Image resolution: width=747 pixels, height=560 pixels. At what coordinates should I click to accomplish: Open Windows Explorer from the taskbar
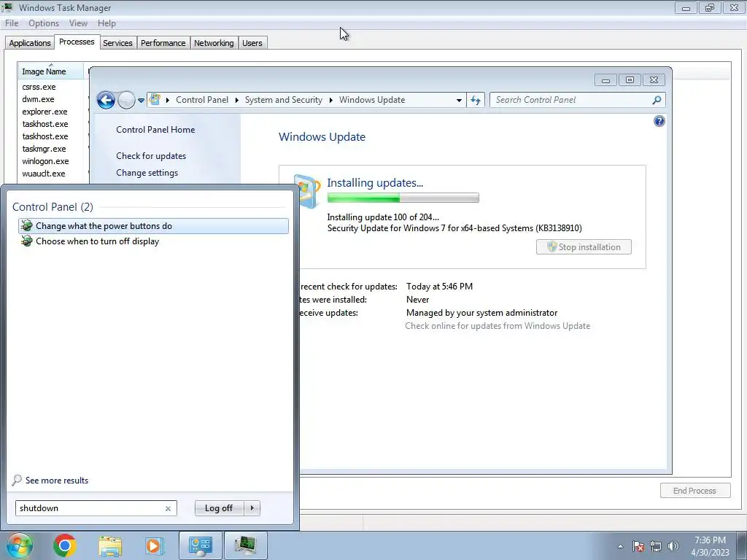point(110,545)
